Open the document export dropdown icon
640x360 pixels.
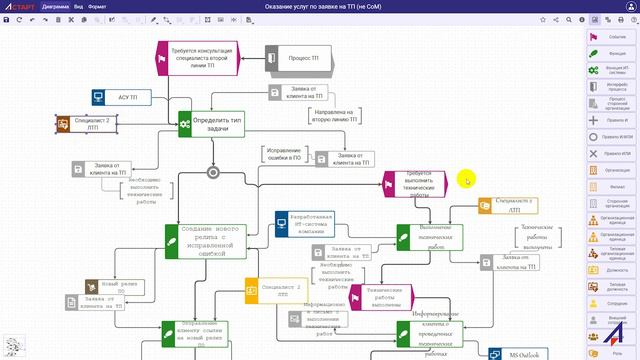click(x=249, y=20)
